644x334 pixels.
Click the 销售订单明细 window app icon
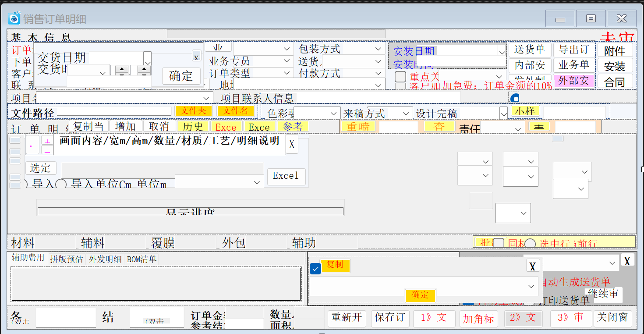point(14,19)
